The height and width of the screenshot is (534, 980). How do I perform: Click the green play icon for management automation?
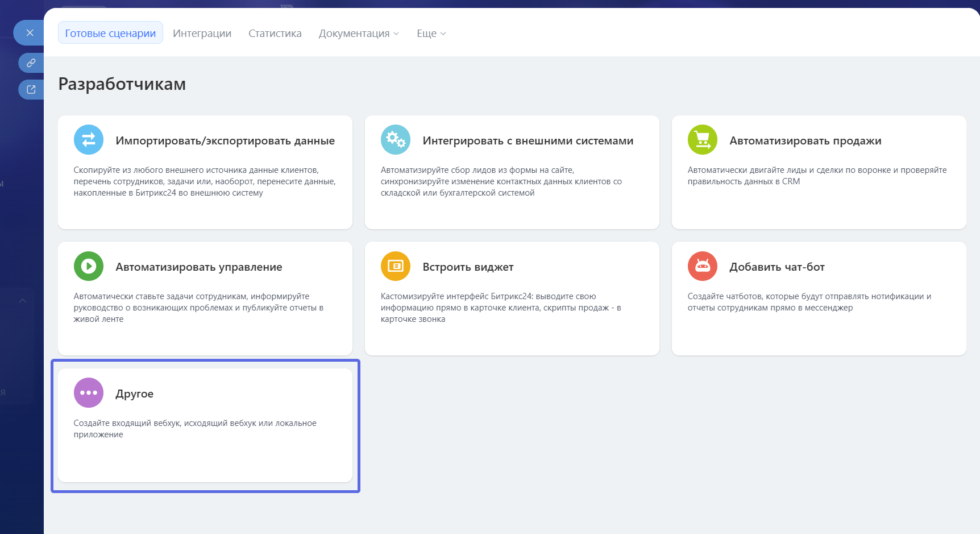[89, 266]
